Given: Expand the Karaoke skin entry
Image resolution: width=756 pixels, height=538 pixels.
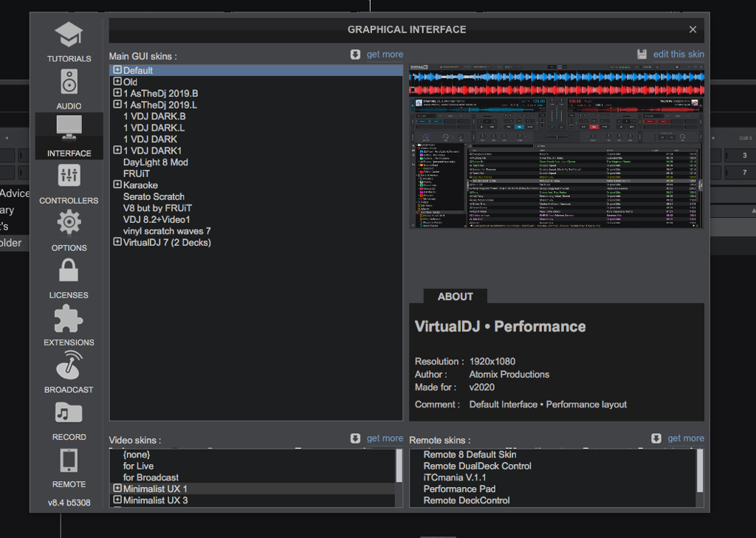Looking at the screenshot, I should click(x=117, y=184).
